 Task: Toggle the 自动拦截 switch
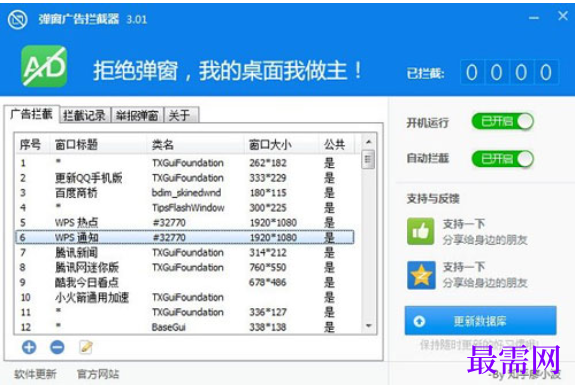click(x=503, y=159)
